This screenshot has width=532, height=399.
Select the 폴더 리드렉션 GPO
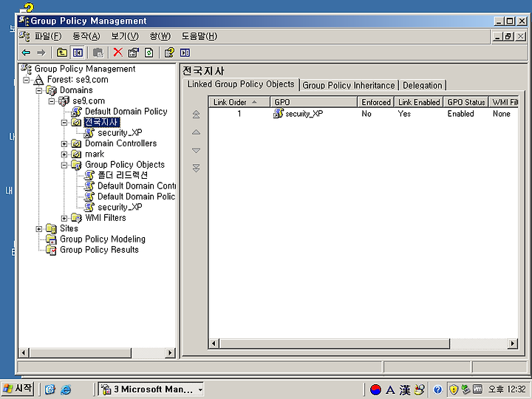123,175
